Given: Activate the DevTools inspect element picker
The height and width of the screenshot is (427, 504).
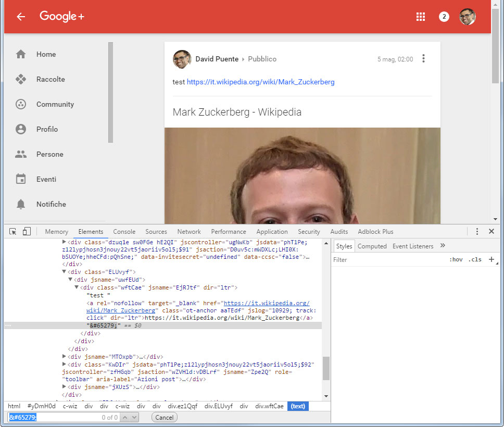Looking at the screenshot, I should tap(13, 232).
